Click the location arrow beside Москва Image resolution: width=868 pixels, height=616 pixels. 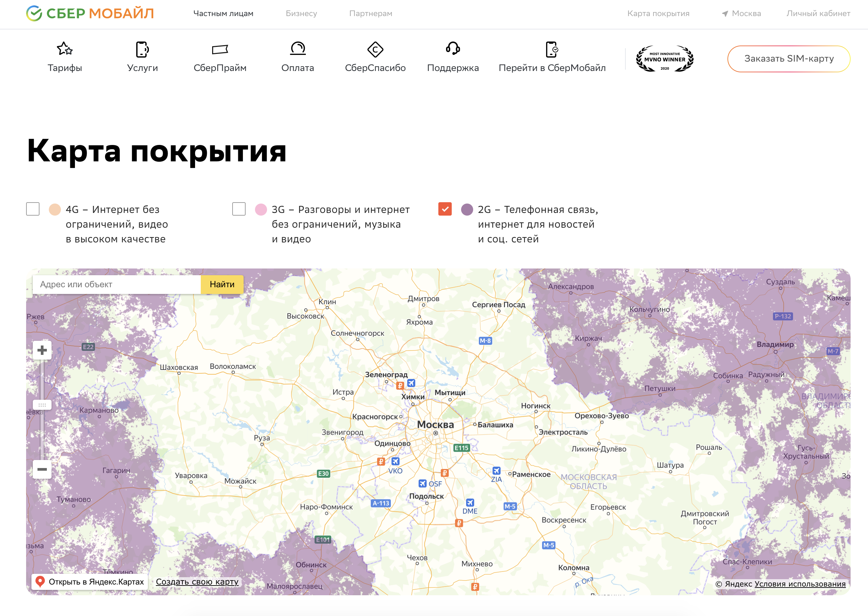tap(725, 14)
